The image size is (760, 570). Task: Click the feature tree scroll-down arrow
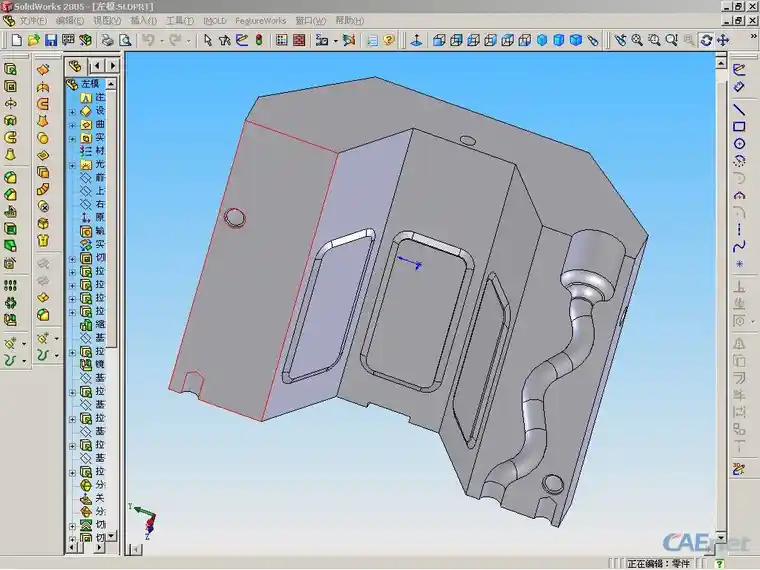click(112, 536)
